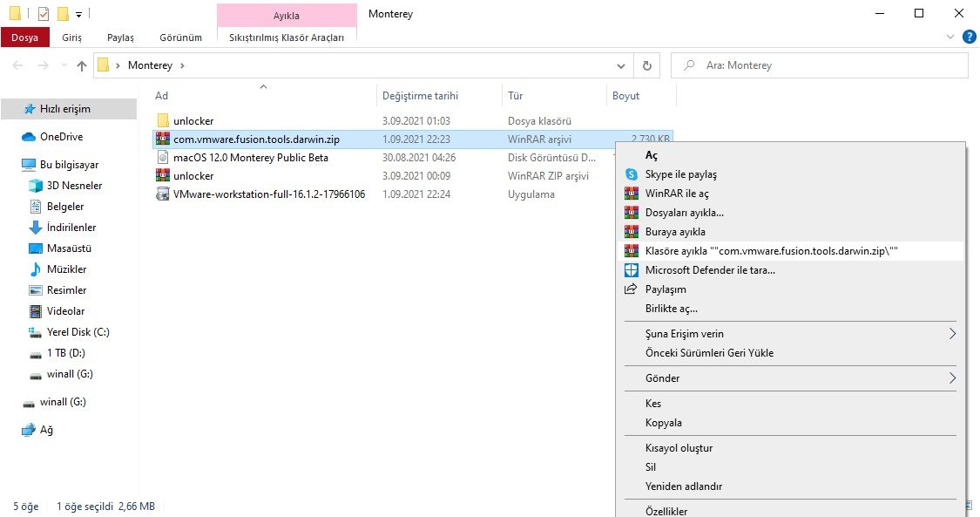Click the properties checkmark quick access icon

(x=44, y=14)
